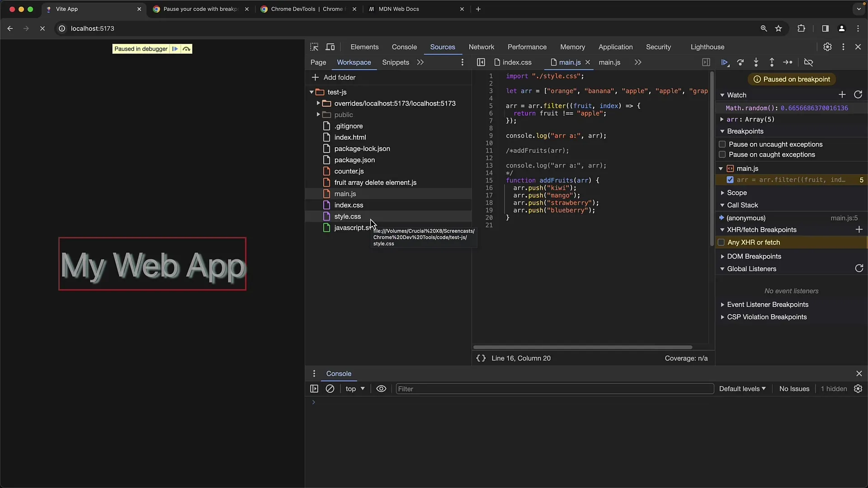868x488 pixels.
Task: Enable Pause on caught exceptions
Action: (x=722, y=155)
